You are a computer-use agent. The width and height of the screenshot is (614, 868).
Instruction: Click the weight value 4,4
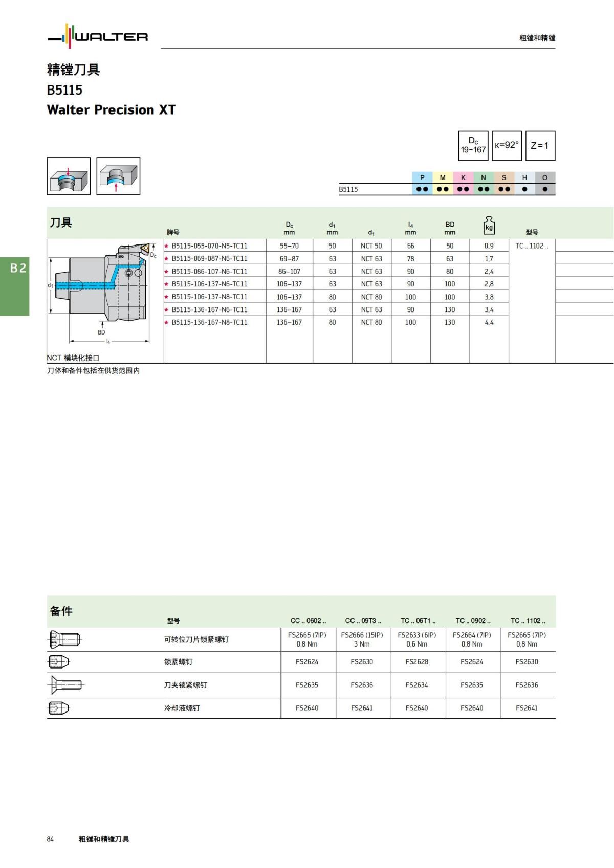pos(489,322)
